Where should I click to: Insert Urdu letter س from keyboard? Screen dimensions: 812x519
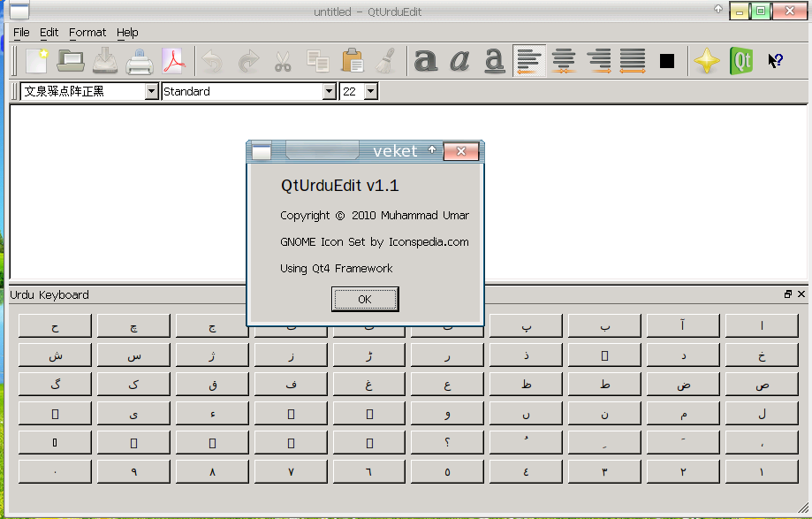tap(133, 355)
